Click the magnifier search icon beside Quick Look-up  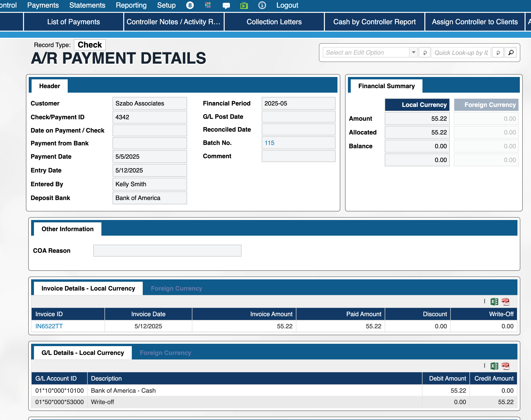tap(511, 52)
